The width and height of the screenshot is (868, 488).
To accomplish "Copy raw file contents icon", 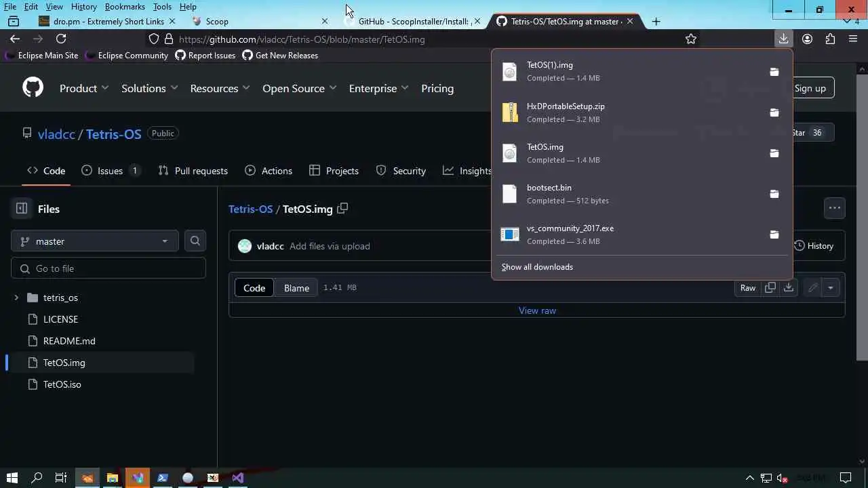I will click(x=770, y=288).
